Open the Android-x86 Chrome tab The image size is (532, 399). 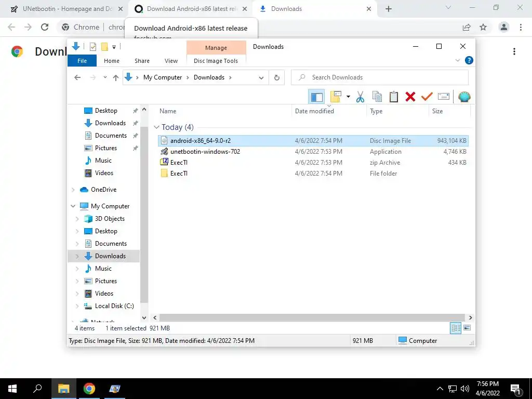[191, 9]
